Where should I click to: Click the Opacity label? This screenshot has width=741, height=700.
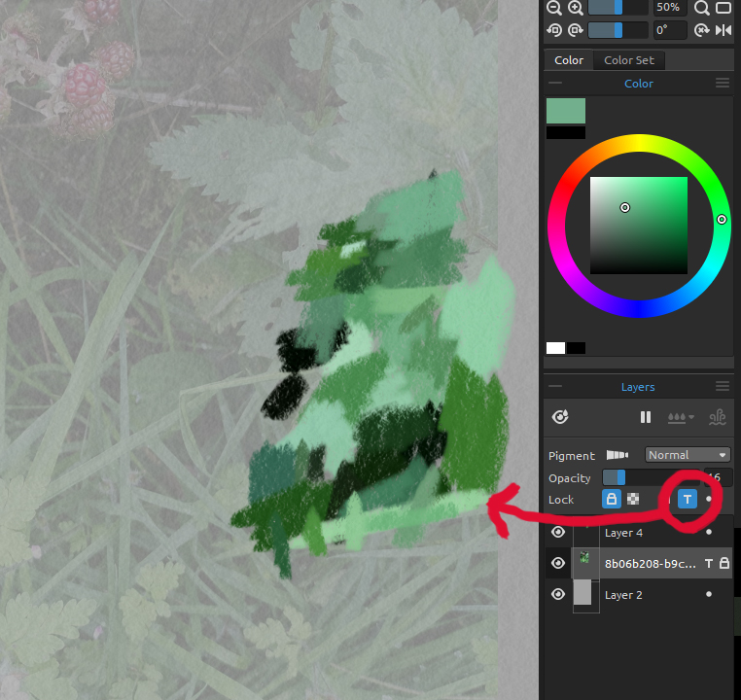pyautogui.click(x=570, y=478)
